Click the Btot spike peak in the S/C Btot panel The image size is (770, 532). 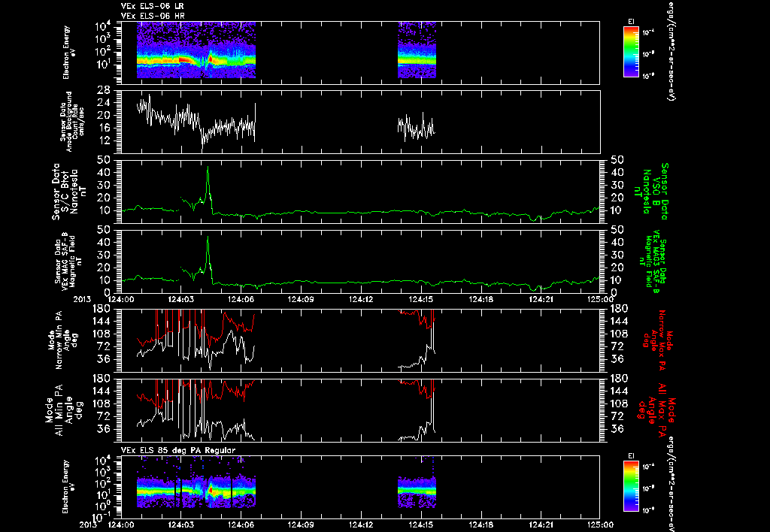(x=208, y=168)
